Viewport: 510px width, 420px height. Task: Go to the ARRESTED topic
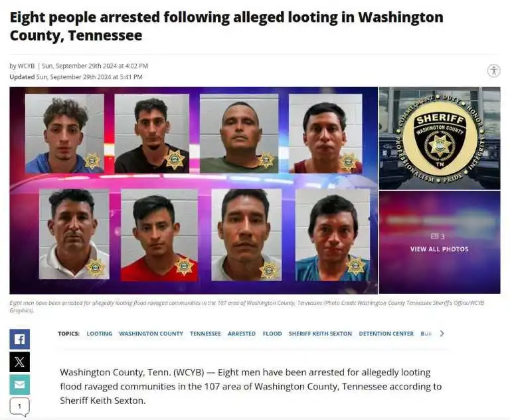(x=242, y=334)
